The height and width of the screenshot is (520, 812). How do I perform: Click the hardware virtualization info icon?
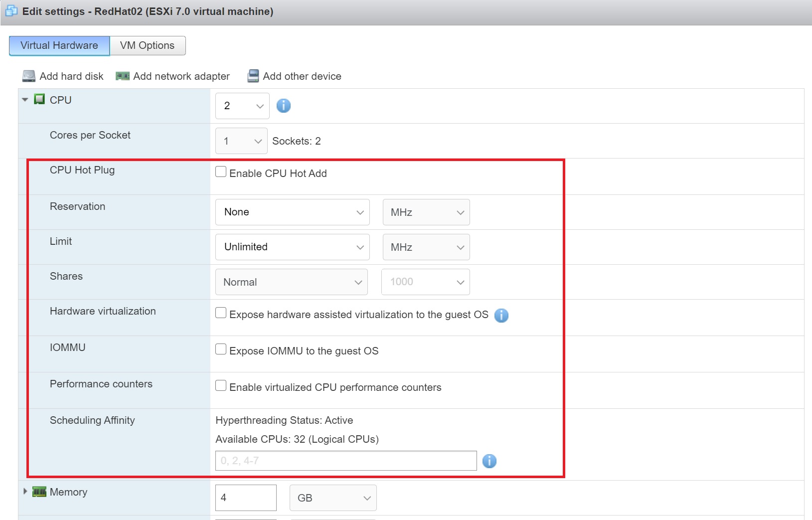501,315
